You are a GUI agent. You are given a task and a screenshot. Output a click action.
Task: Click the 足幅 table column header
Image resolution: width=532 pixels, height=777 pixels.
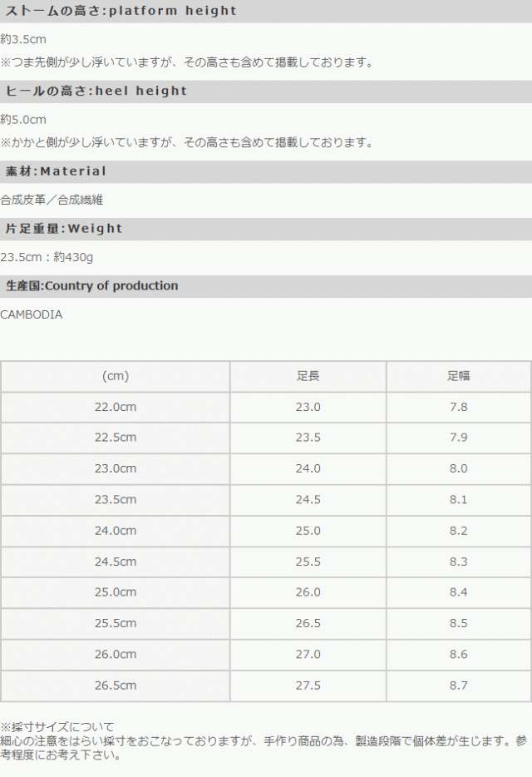point(458,376)
